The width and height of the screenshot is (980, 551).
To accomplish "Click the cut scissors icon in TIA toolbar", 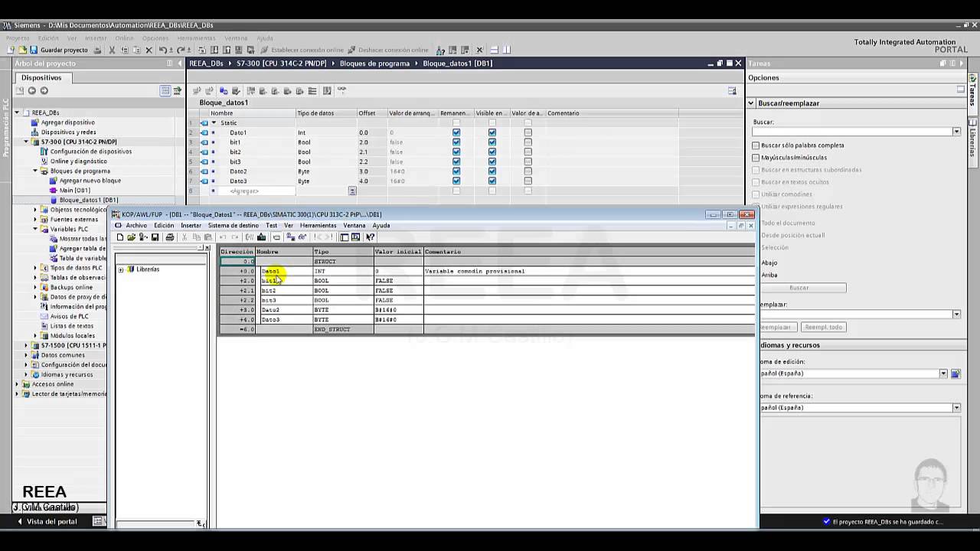I will click(x=112, y=50).
